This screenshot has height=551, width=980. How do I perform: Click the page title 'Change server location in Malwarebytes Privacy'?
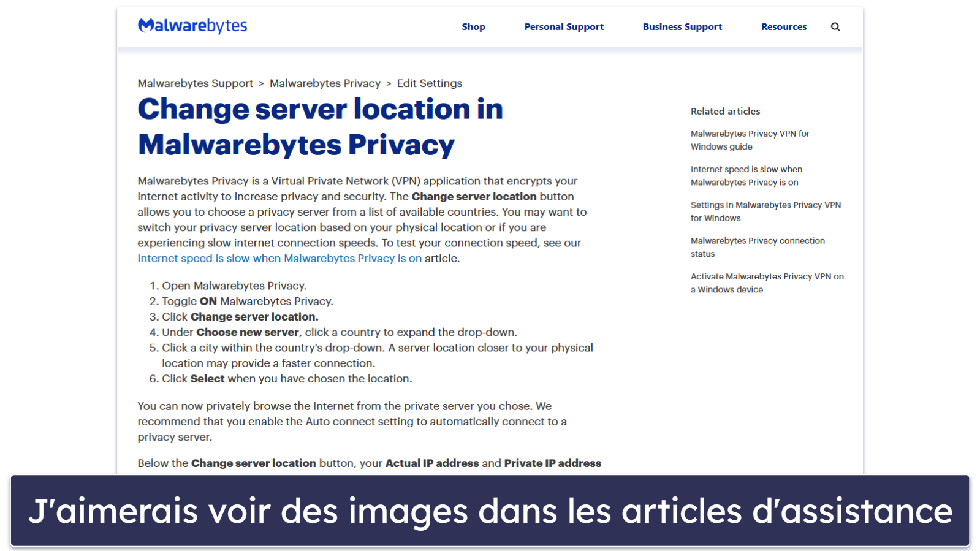point(320,127)
